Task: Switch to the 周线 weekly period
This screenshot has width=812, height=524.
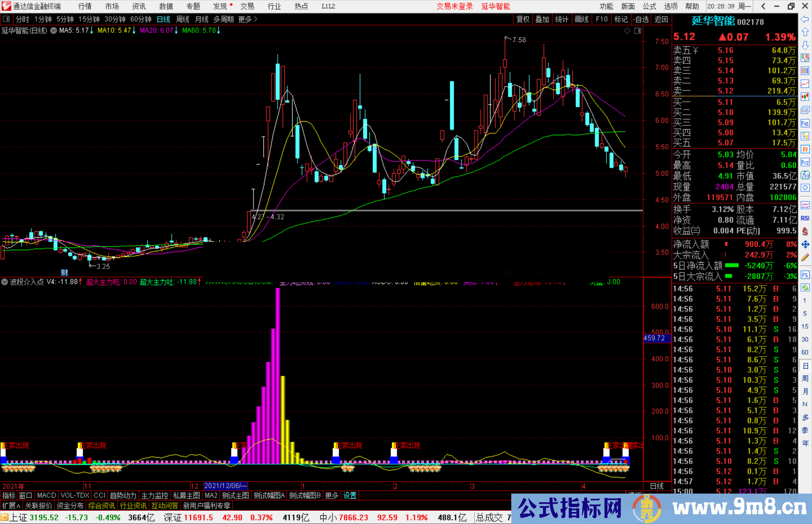Action: pos(183,19)
